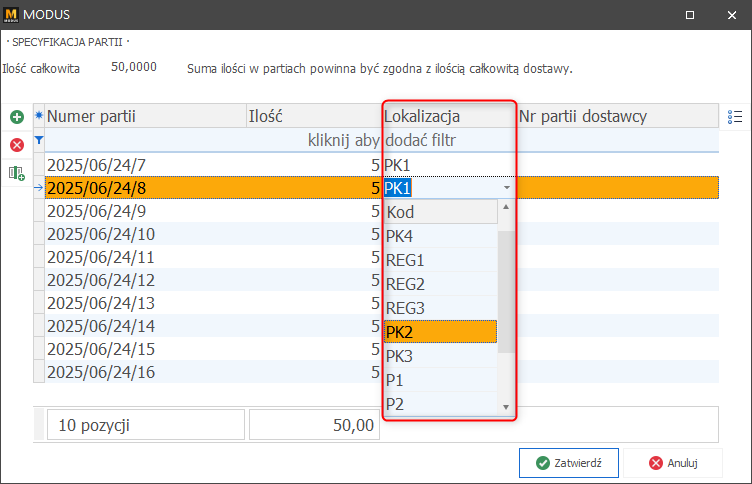
Task: Choose REG2 from location list
Action: (x=440, y=284)
